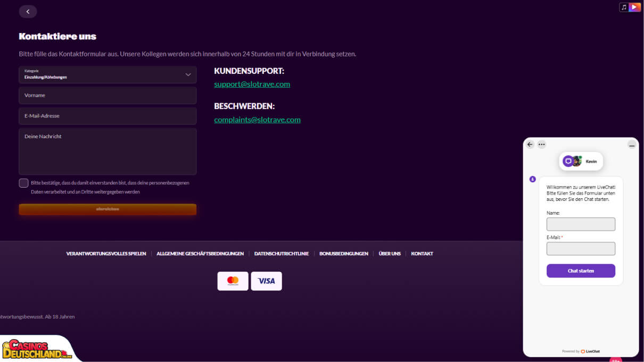Tick the personal data consent checkbox
Screen dimensions: 644x362
23,183
